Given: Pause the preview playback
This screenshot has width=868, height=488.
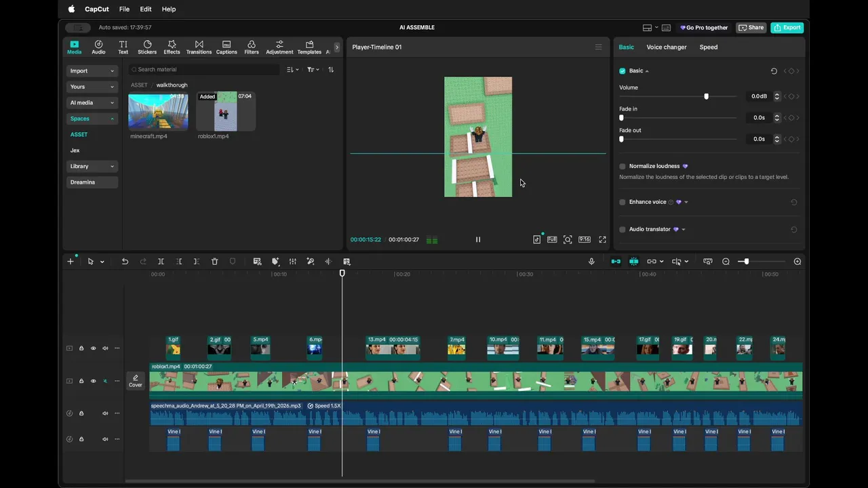Looking at the screenshot, I should pos(478,239).
